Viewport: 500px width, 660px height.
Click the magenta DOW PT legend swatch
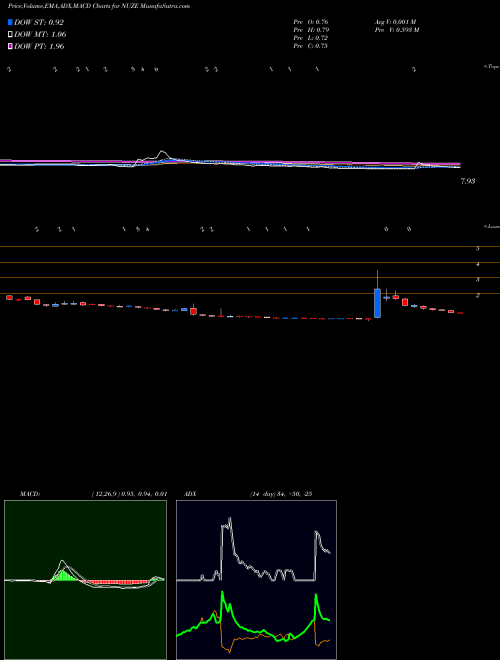coord(11,46)
